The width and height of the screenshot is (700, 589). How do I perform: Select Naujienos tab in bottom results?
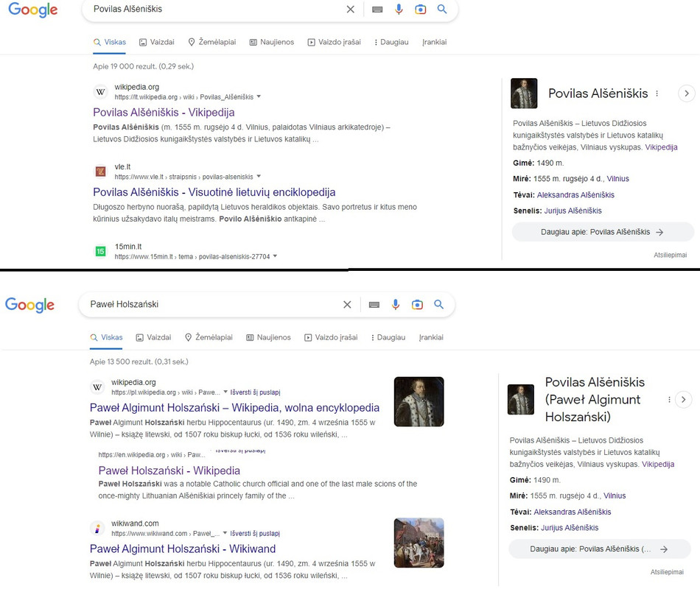pos(268,337)
